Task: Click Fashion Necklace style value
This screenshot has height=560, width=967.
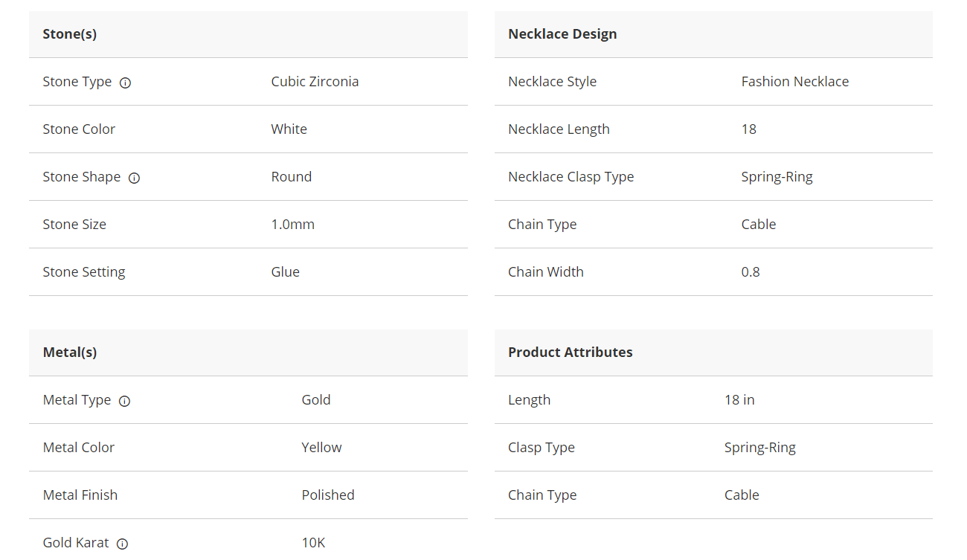Action: click(x=794, y=82)
